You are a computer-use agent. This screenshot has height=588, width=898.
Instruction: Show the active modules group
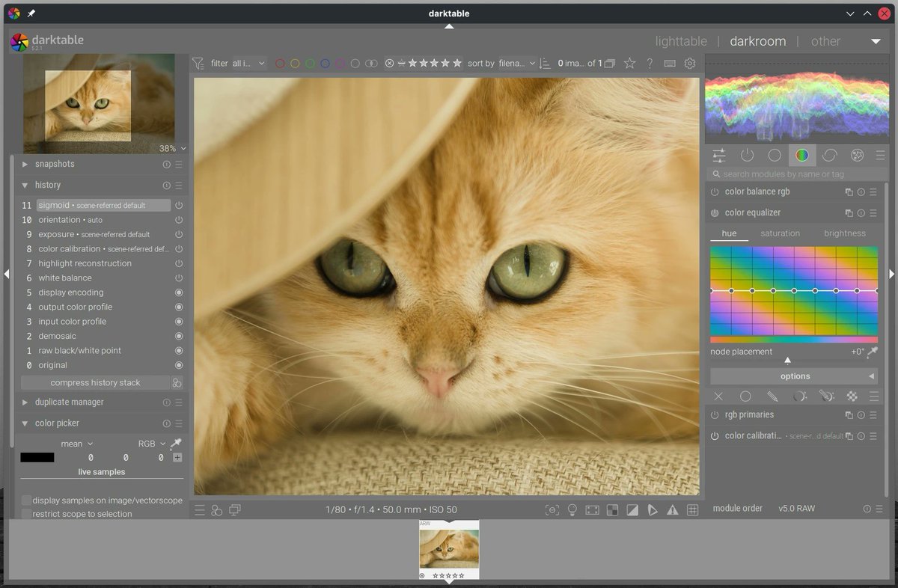747,155
